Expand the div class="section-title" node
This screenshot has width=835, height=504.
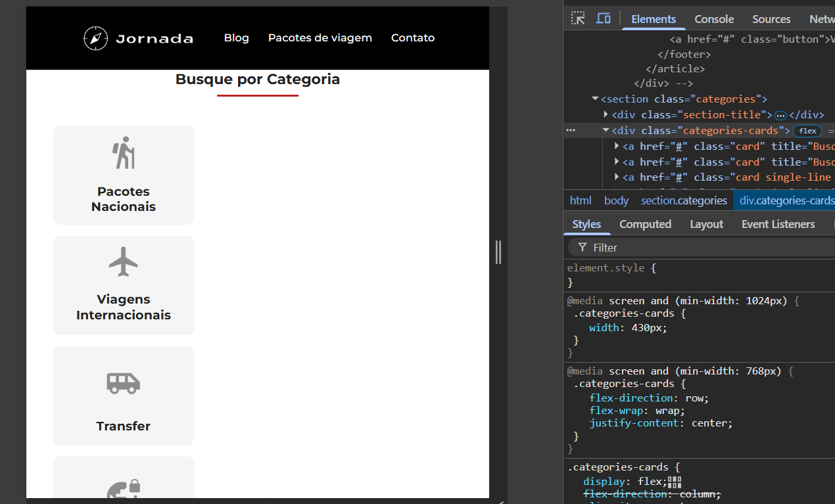coord(606,115)
